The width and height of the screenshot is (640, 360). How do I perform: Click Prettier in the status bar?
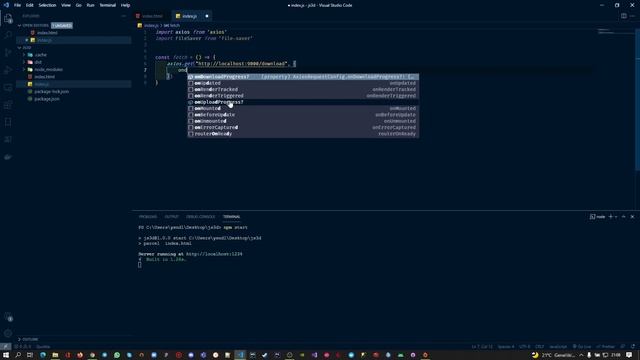click(606, 347)
